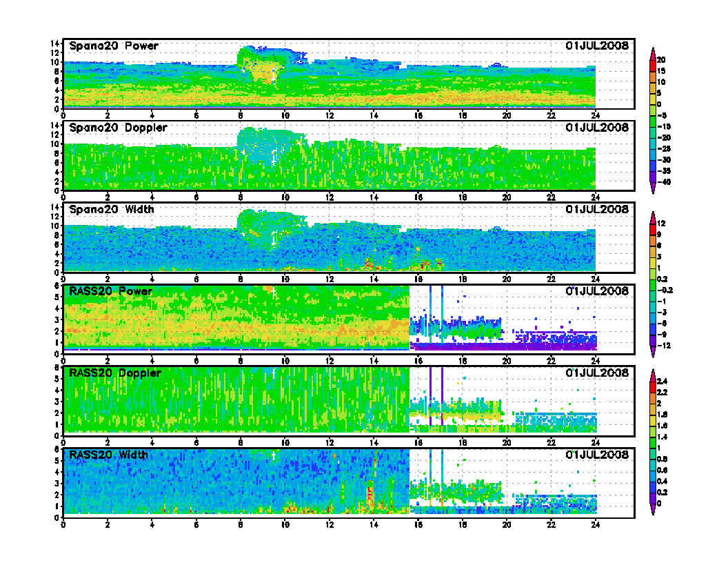Select the red swatch between 20 and 15 on the power color bar
Screen dimensions: 728x563
click(x=653, y=66)
